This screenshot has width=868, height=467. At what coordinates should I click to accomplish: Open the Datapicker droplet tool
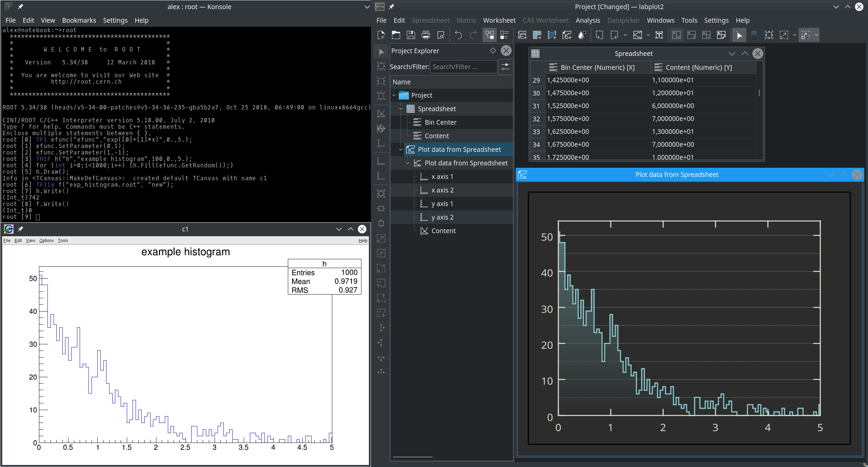582,35
